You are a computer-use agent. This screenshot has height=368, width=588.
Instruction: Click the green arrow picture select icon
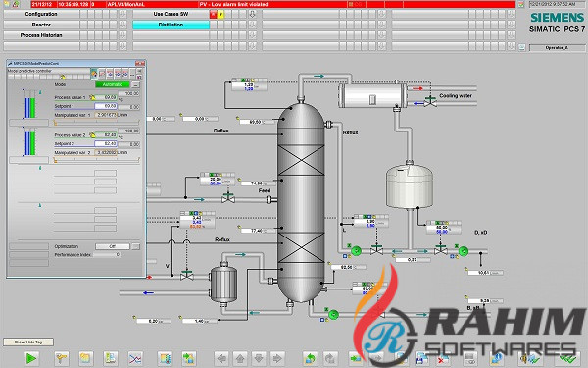(x=189, y=358)
